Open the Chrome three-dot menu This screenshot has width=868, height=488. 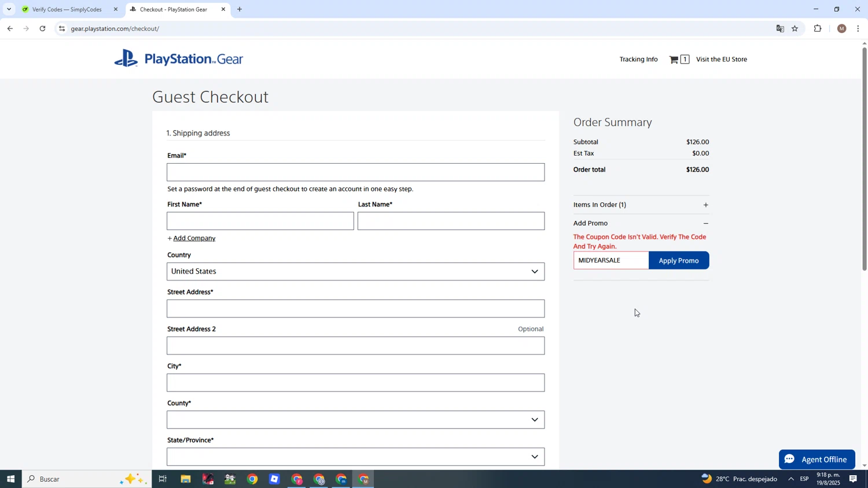(x=858, y=28)
